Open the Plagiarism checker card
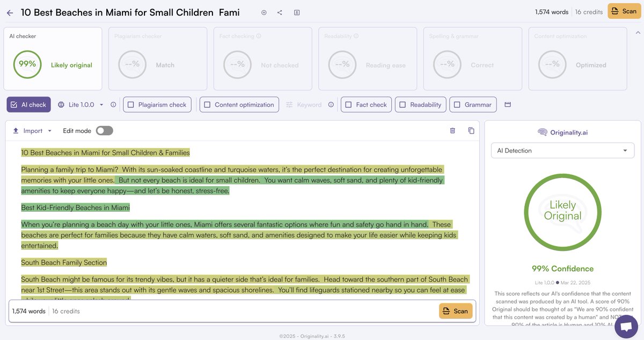 tap(158, 58)
